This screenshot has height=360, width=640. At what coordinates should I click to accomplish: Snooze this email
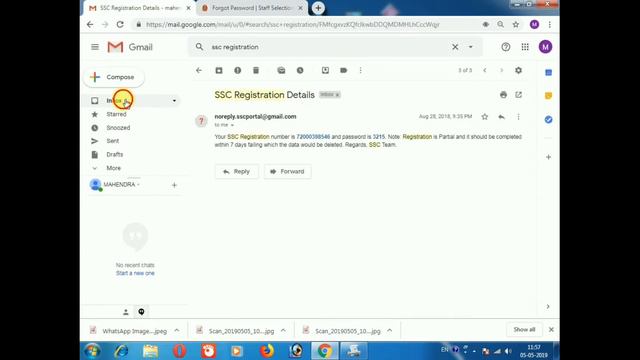pyautogui.click(x=300, y=70)
